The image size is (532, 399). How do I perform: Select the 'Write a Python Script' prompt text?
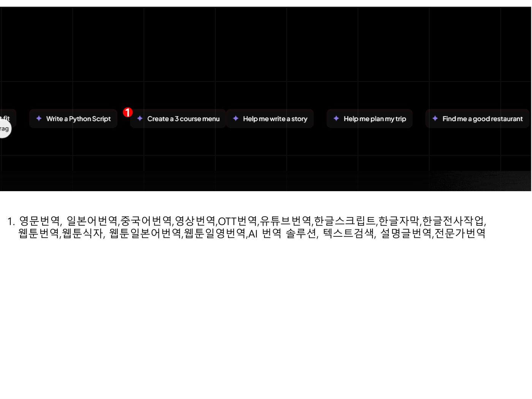(78, 119)
